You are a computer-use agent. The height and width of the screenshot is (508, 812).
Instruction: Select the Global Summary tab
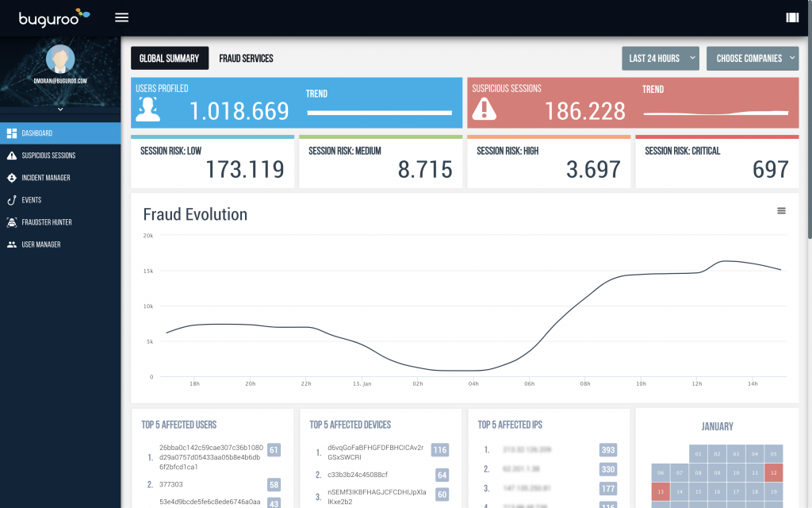[170, 58]
